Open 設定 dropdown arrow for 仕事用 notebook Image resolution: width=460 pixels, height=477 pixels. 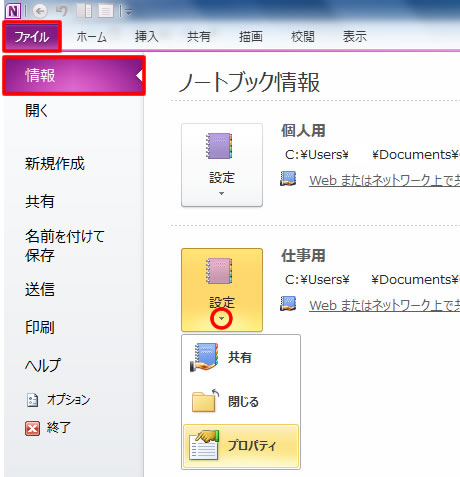coord(222,319)
